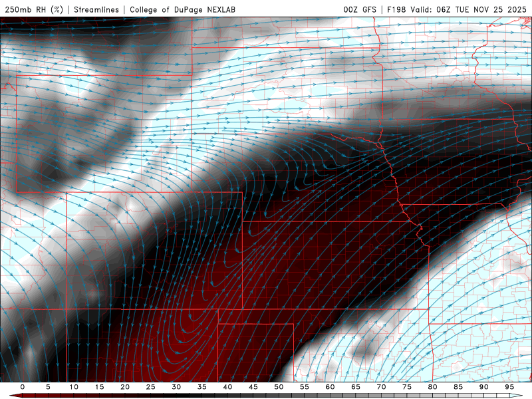Click the "250mb RH (%)" title text

(34, 9)
